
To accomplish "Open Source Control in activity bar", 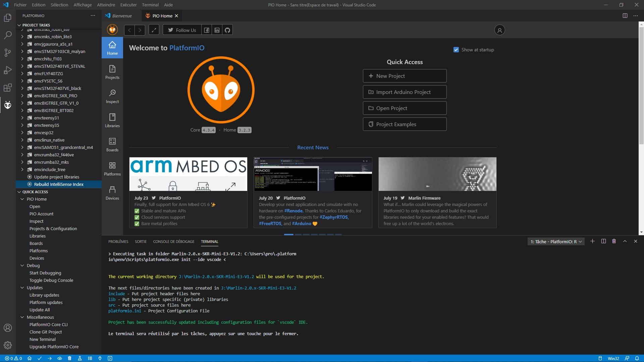I will coord(7,52).
